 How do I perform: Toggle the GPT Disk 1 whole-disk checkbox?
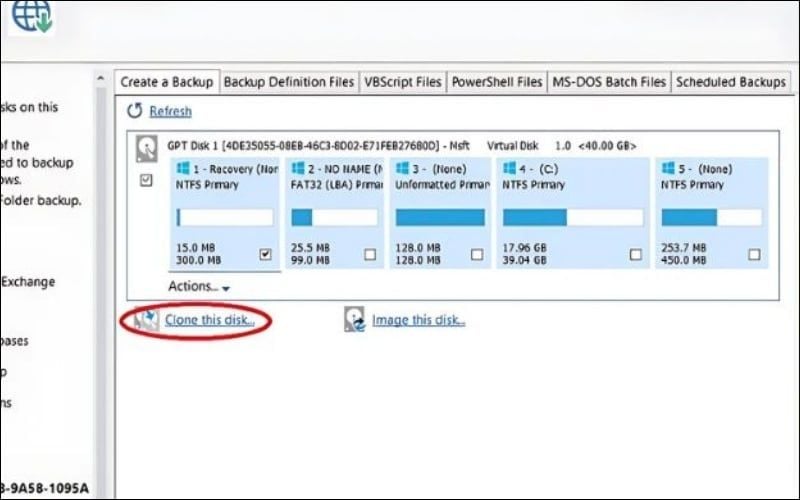click(x=146, y=180)
